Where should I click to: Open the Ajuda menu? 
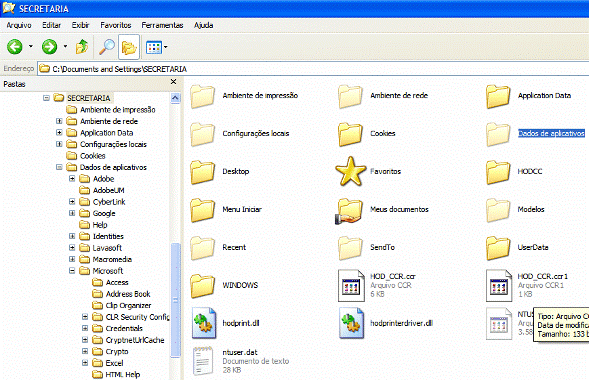[x=204, y=25]
